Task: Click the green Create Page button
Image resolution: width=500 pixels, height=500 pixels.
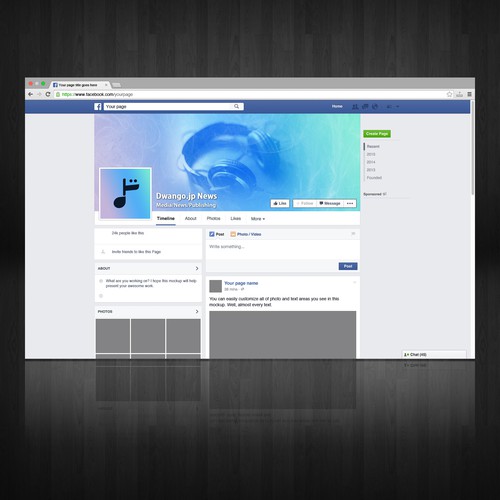Action: (377, 134)
